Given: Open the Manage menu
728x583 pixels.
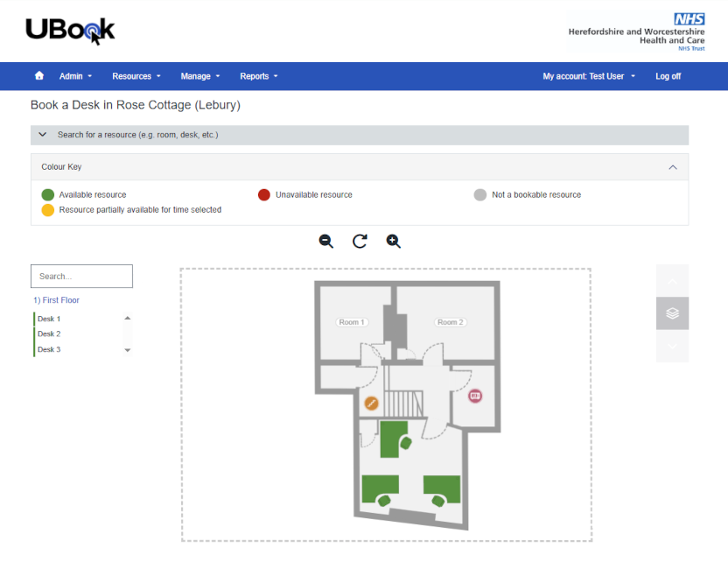Looking at the screenshot, I should [x=200, y=76].
